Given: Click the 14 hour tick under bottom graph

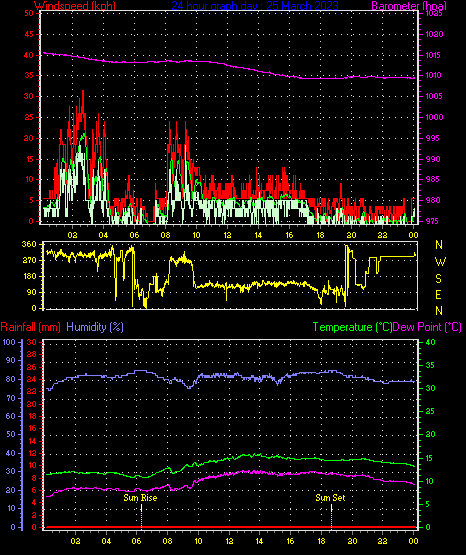Looking at the screenshot, I should point(259,541).
